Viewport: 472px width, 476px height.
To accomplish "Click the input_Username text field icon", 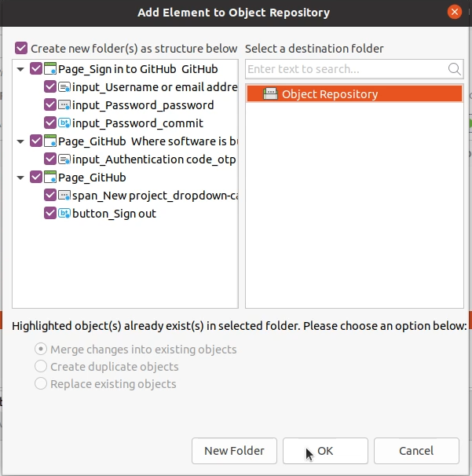I will point(64,87).
